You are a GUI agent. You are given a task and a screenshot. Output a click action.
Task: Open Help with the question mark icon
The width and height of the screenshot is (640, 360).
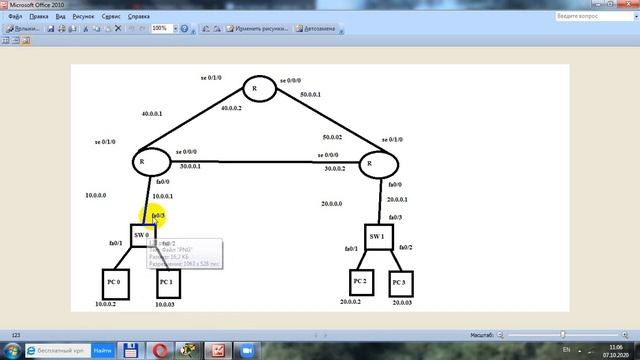(184, 29)
